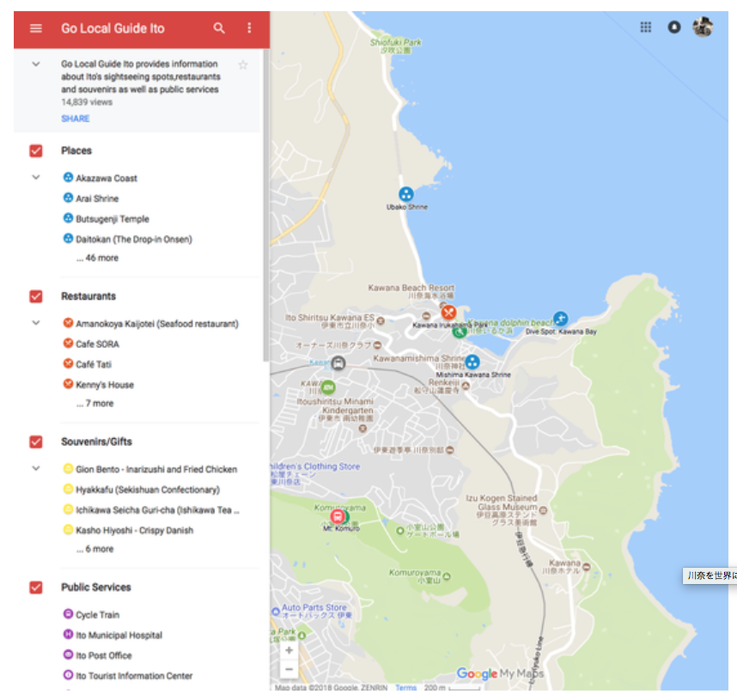Zoom in with the plus button
The width and height of the screenshot is (737, 700).
pos(289,650)
